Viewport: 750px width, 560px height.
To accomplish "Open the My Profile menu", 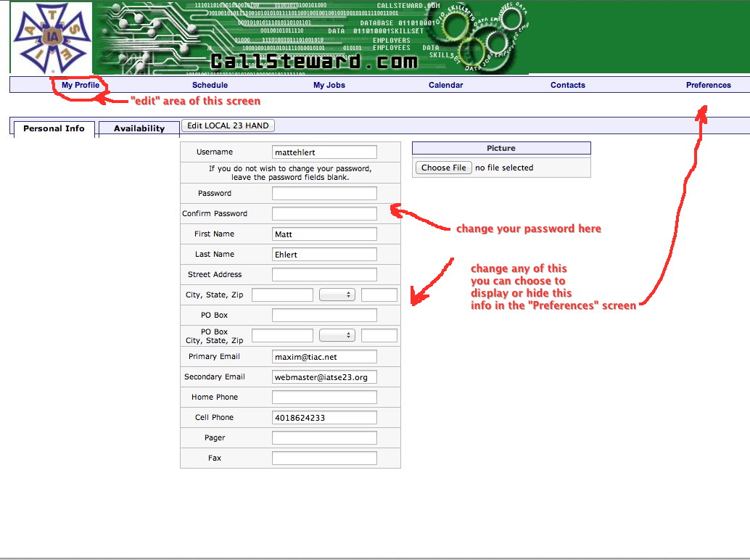I will click(x=80, y=85).
